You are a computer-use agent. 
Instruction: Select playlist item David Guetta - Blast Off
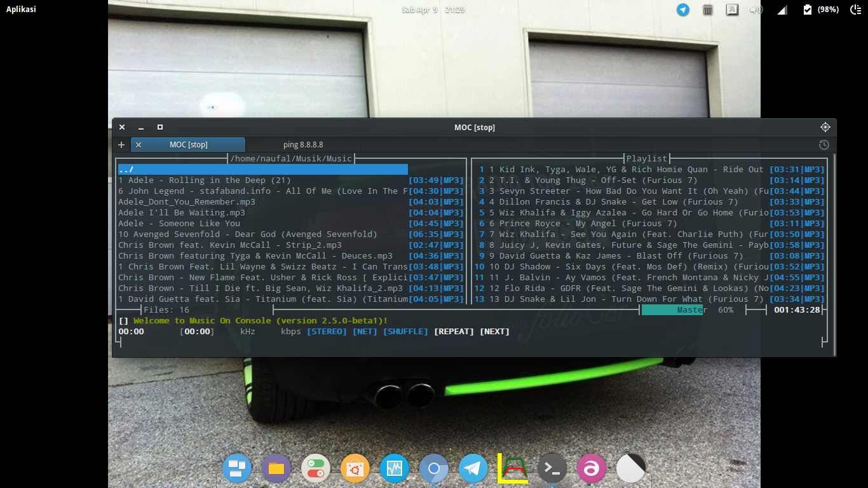(x=649, y=256)
